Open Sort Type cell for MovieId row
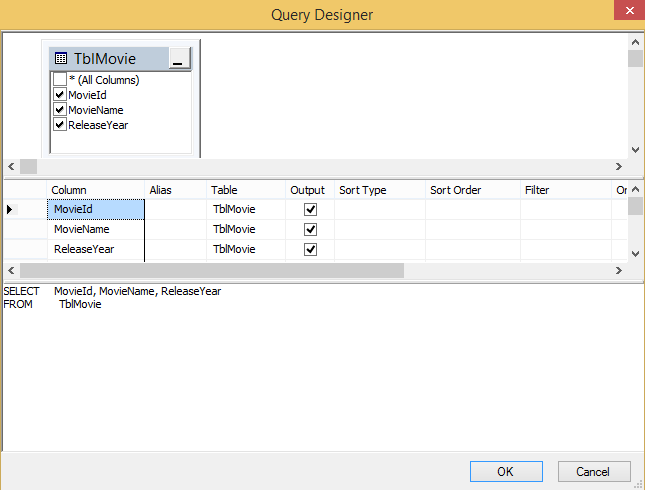The width and height of the screenshot is (645, 490). [x=379, y=209]
